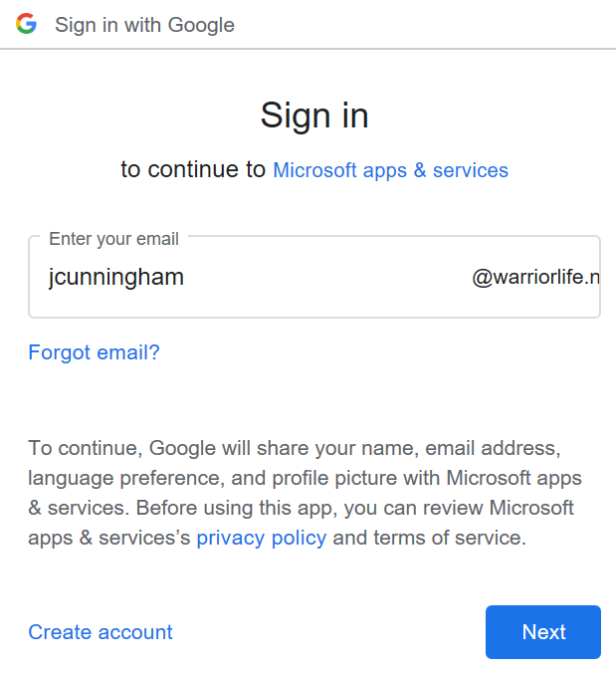Click the phrase 'Before using this app'

pyautogui.click(x=232, y=508)
